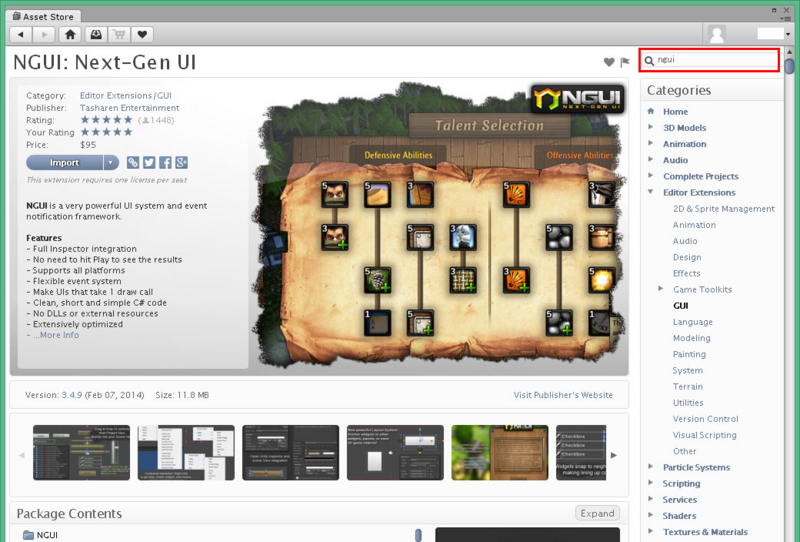
Task: Click the page vertical scrollbar thumb
Action: tap(790, 66)
